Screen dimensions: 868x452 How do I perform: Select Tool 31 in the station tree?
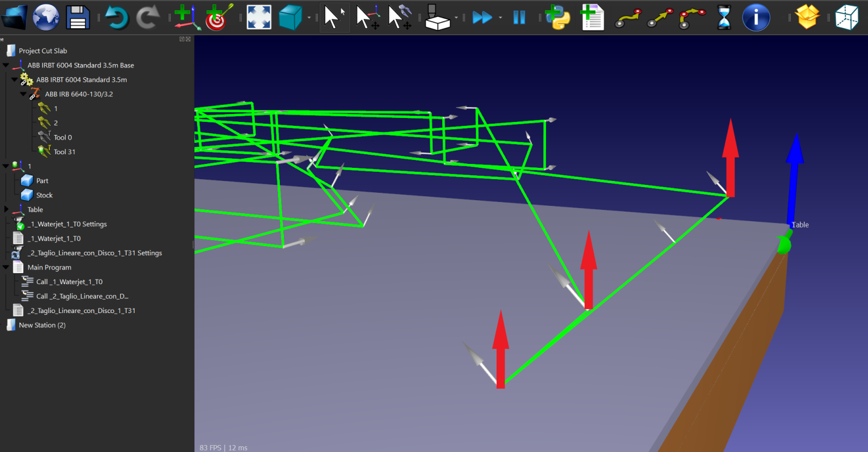click(x=64, y=152)
